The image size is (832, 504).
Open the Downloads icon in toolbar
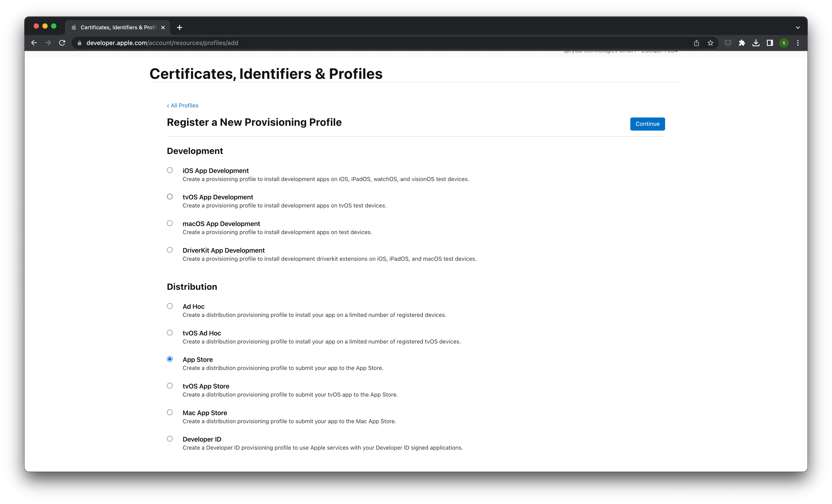(756, 43)
